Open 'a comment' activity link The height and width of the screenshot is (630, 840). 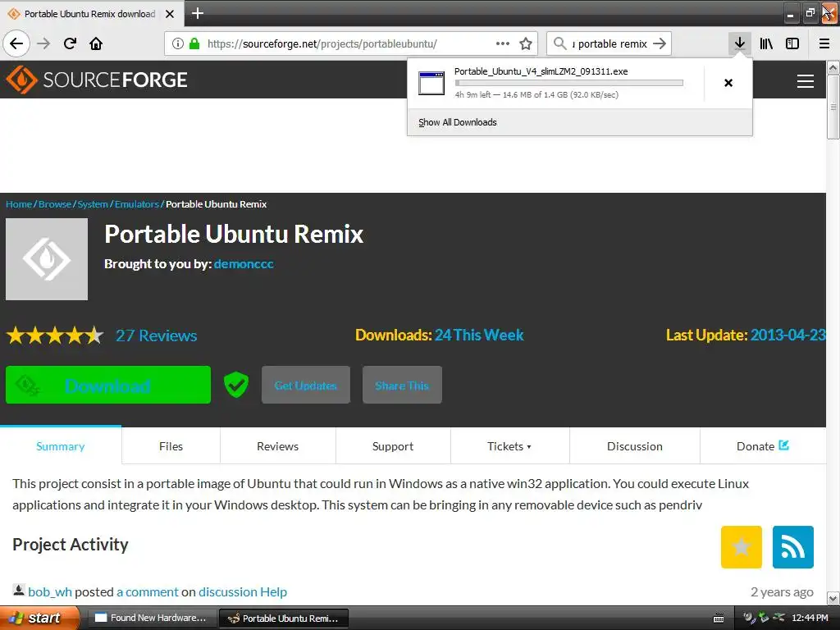point(148,592)
